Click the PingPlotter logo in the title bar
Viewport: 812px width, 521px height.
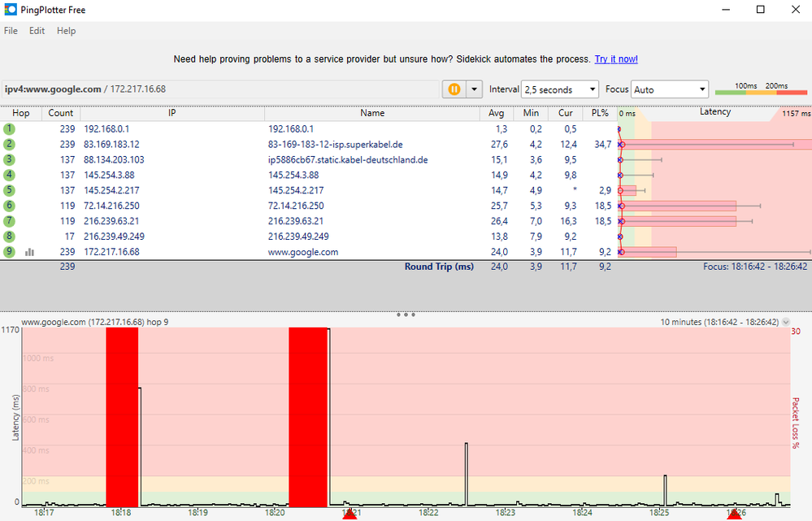pyautogui.click(x=9, y=9)
